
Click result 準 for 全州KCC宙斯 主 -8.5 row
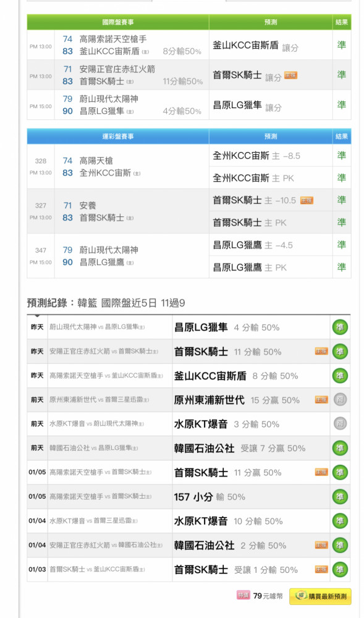[x=342, y=155]
